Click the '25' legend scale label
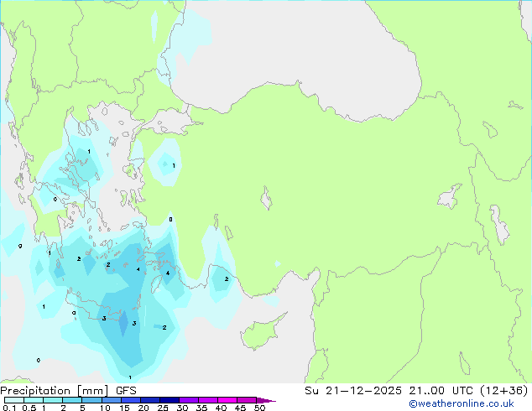The image size is (532, 411). click(163, 408)
